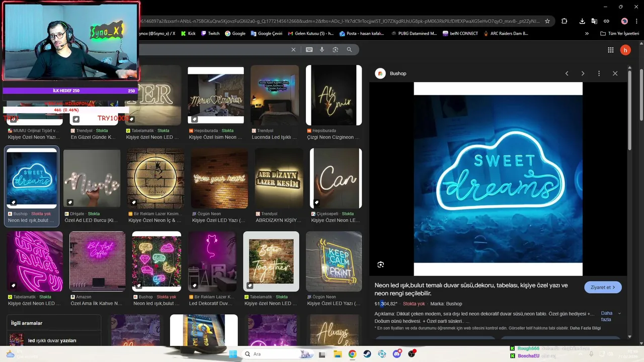Open the 'Ali Emir' neon thumbnail
The width and height of the screenshot is (644, 362).
[334, 96]
